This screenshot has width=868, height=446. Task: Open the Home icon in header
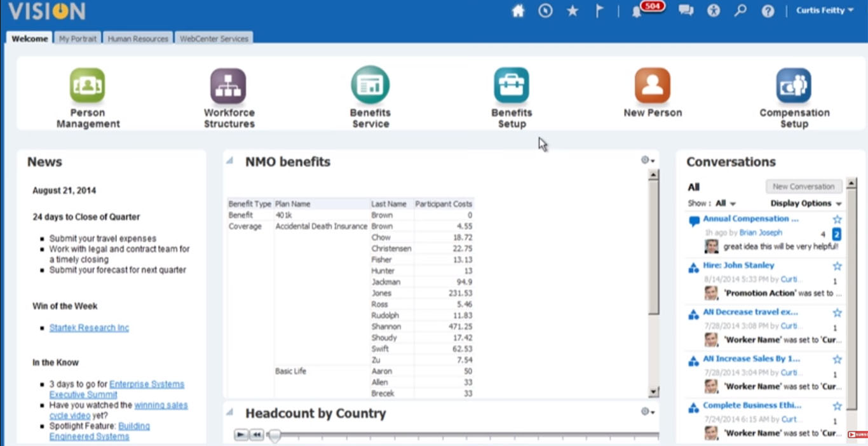point(518,11)
